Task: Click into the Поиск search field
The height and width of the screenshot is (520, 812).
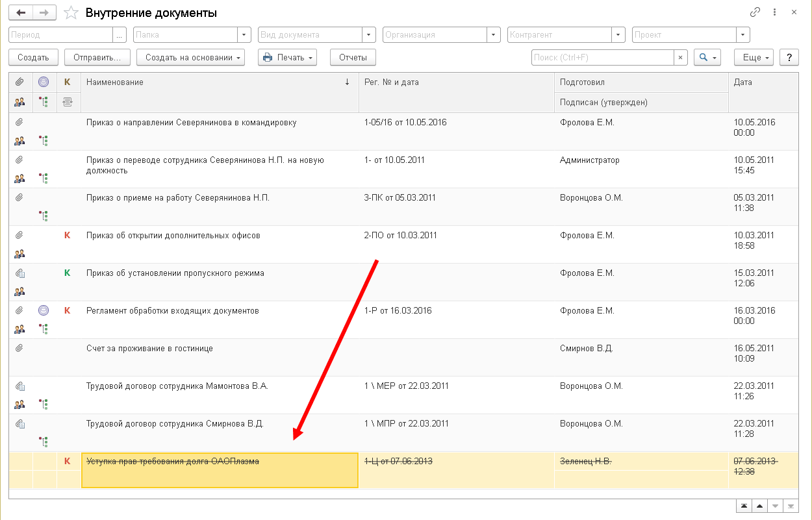Action: coord(602,58)
